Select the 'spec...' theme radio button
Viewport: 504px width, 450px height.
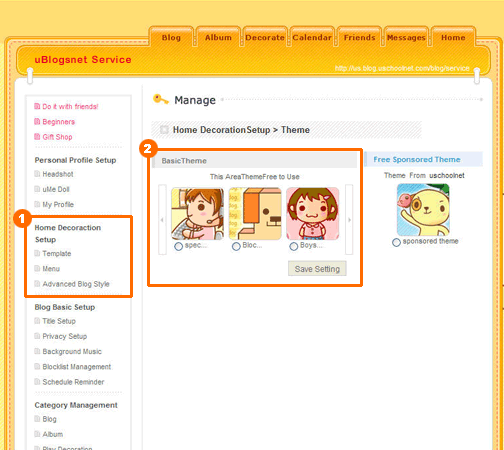coord(179,246)
